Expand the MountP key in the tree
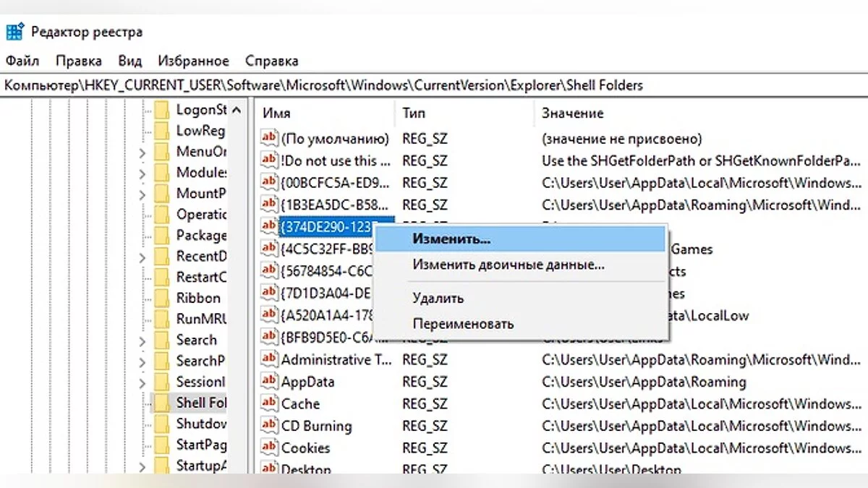Image resolution: width=868 pixels, height=488 pixels. (x=142, y=194)
